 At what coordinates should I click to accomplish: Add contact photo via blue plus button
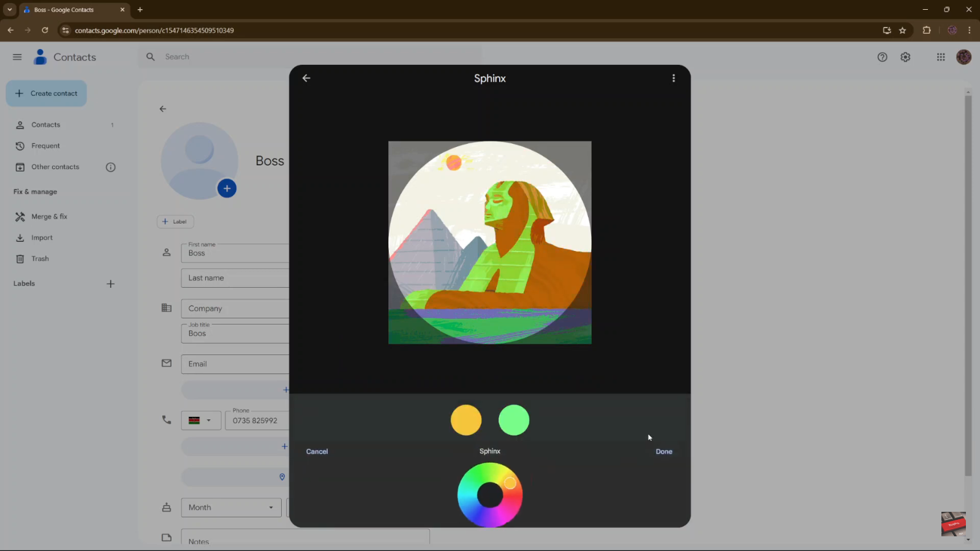tap(227, 189)
